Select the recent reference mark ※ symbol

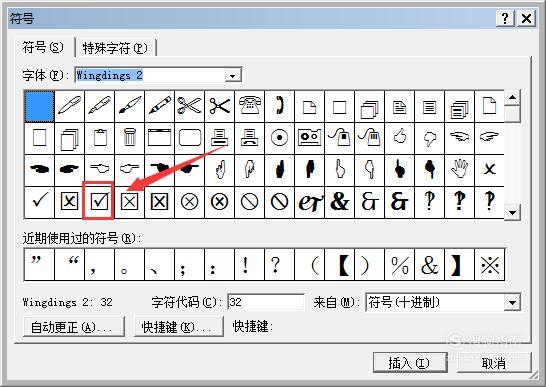pyautogui.click(x=490, y=265)
